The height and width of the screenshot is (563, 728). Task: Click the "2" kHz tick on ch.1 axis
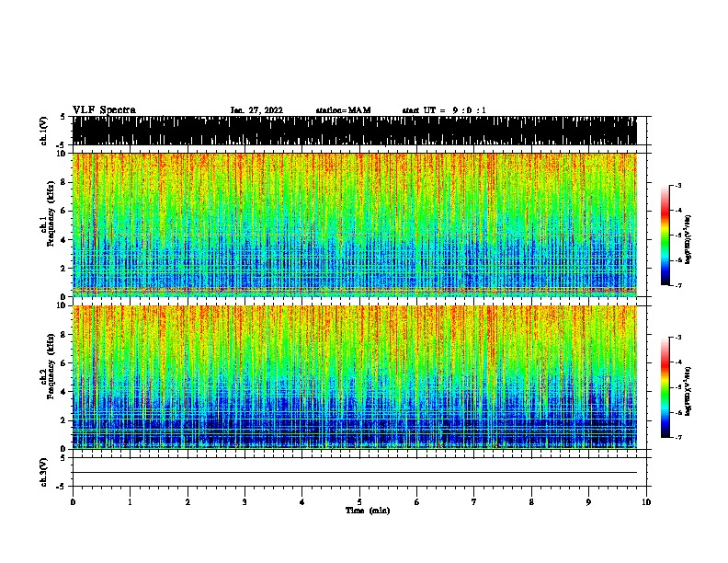(x=63, y=268)
